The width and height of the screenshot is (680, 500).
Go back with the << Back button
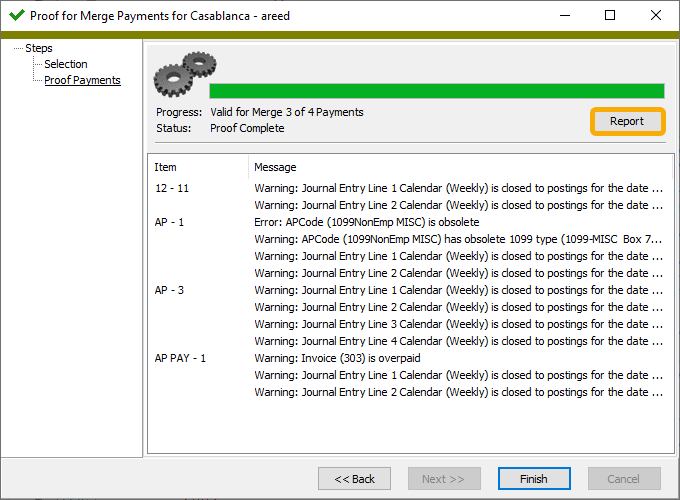click(354, 479)
